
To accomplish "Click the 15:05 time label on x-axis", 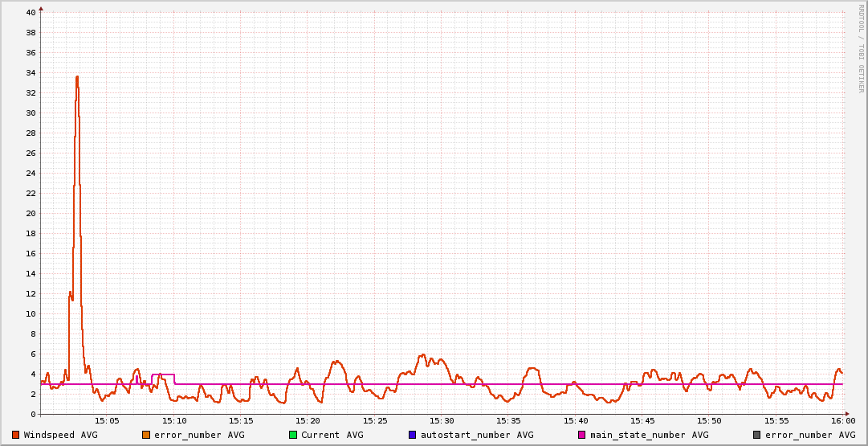I will click(x=107, y=420).
